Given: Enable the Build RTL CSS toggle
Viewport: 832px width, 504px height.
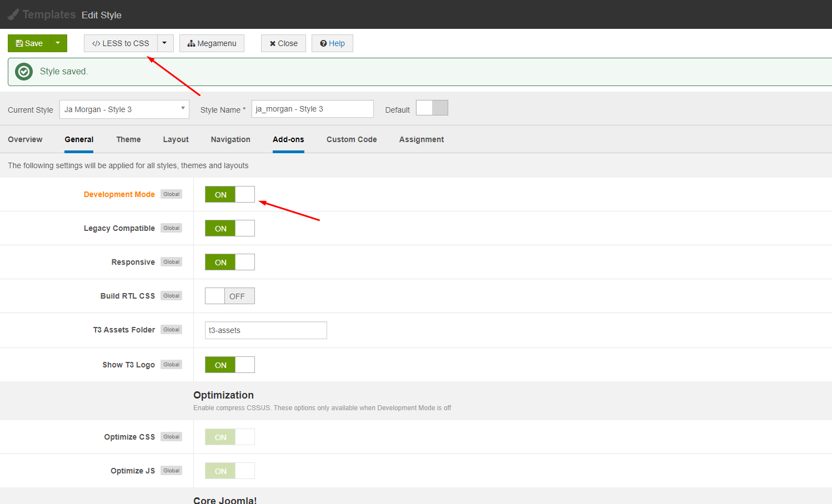Looking at the screenshot, I should 230,296.
